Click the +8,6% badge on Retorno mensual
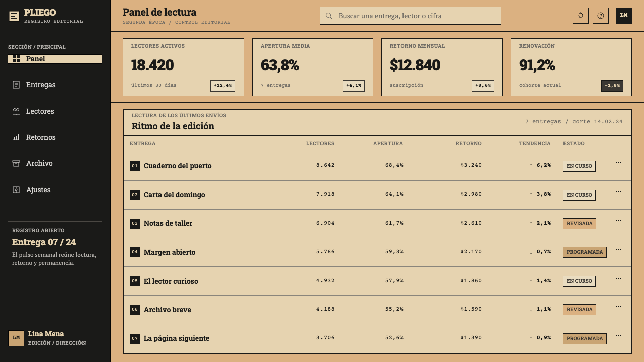644x362 pixels. tap(483, 86)
